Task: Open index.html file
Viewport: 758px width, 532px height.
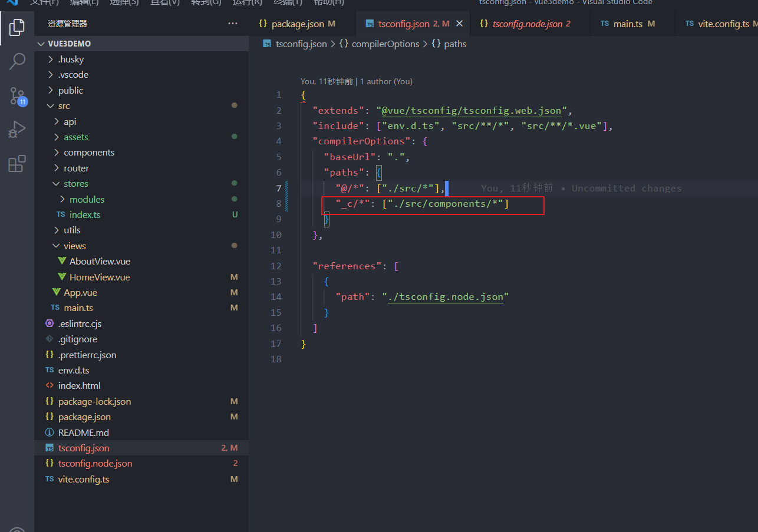Action: [141, 386]
